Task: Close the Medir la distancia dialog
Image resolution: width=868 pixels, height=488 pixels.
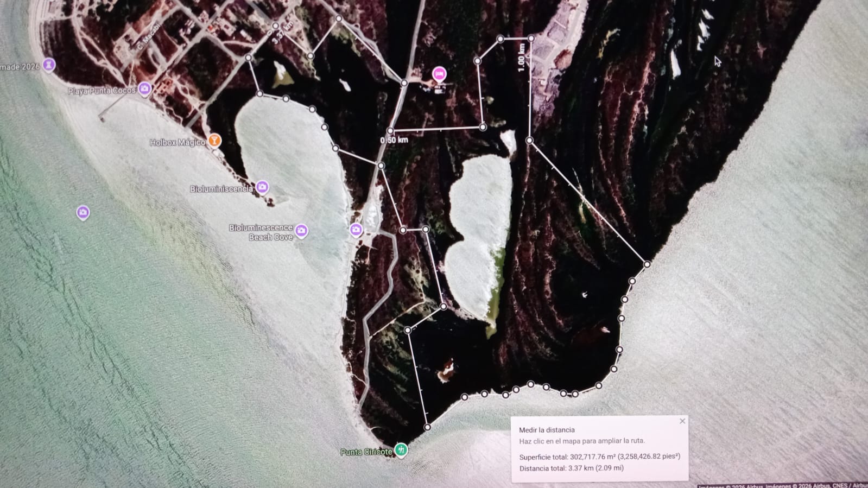Action: [682, 421]
